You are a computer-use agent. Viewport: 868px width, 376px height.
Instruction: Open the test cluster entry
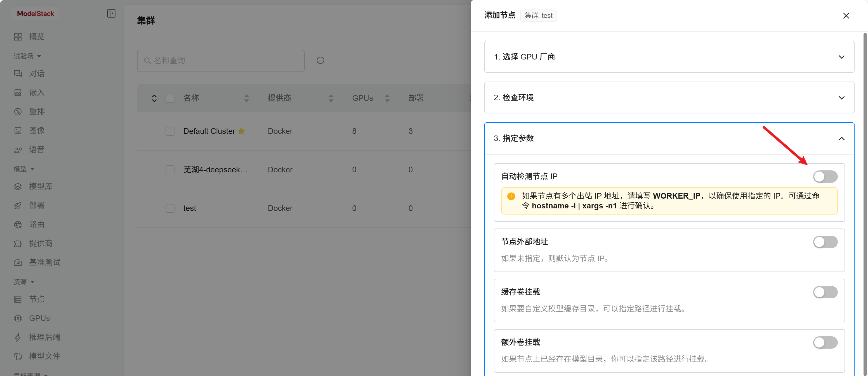[189, 208]
